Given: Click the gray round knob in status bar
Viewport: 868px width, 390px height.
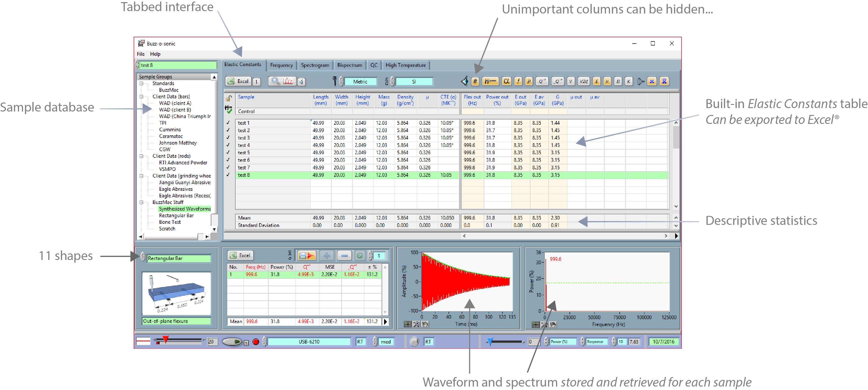Looking at the screenshot, I should tap(414, 342).
